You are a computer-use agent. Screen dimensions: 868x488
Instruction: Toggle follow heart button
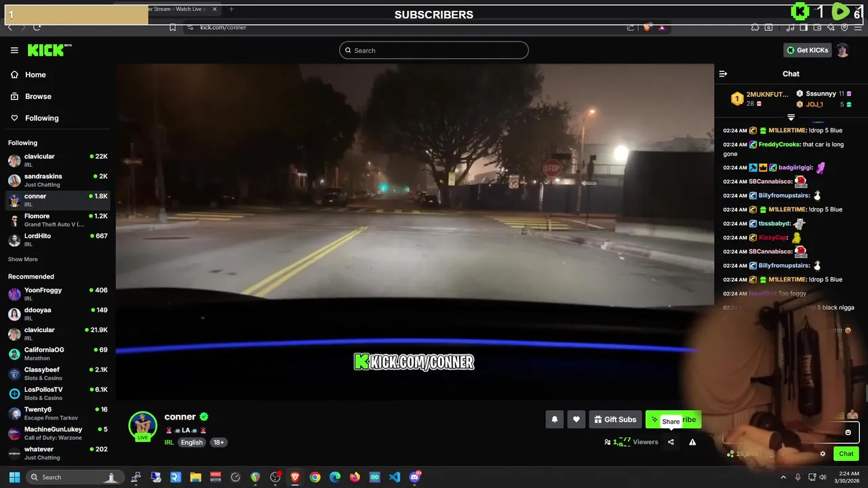[x=576, y=420]
